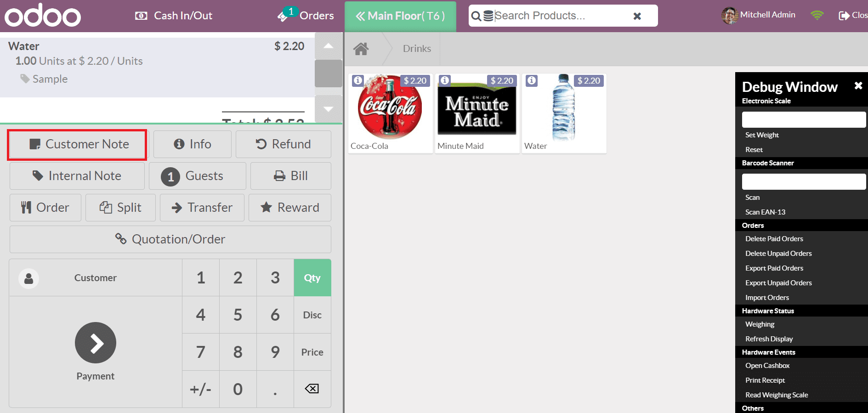Add Water product to order
868x413 pixels.
point(564,113)
